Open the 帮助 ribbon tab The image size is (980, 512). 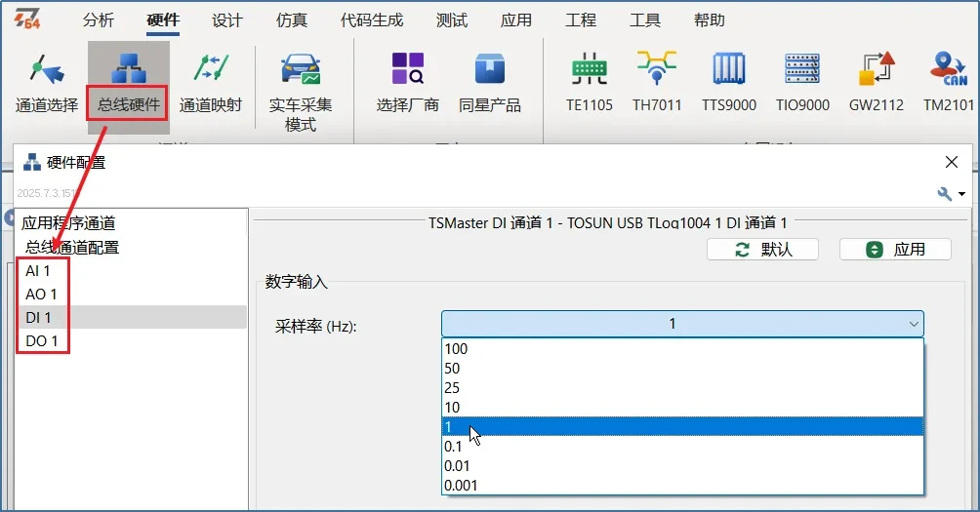click(x=710, y=20)
